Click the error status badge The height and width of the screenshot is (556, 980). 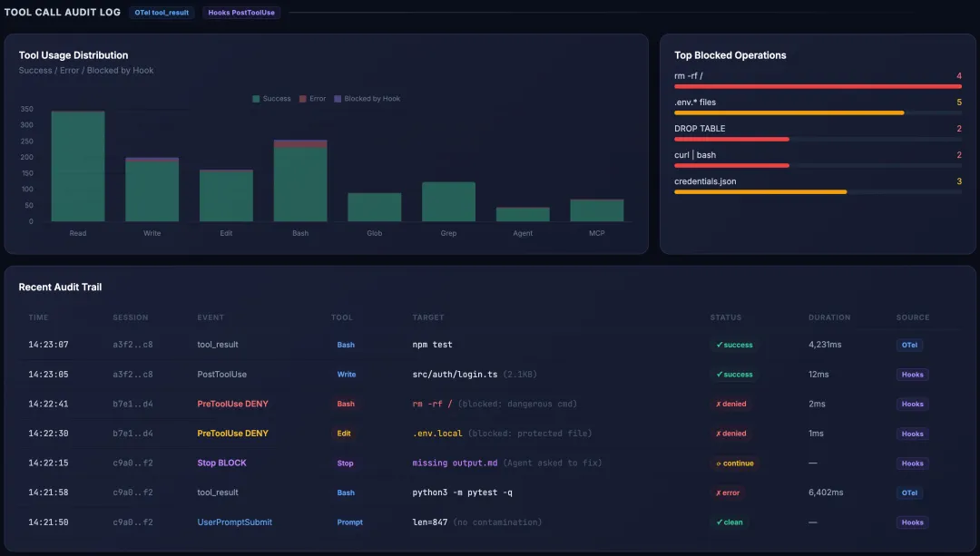click(728, 493)
